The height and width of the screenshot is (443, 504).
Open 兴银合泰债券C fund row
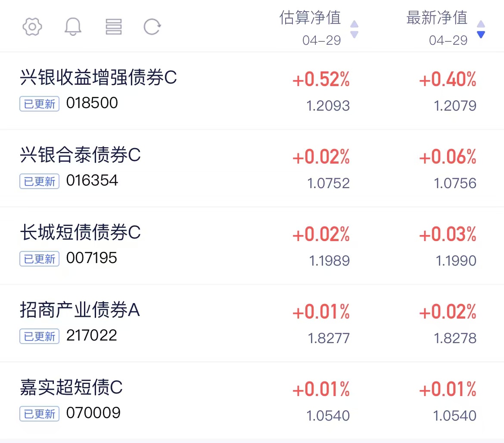tap(252, 168)
